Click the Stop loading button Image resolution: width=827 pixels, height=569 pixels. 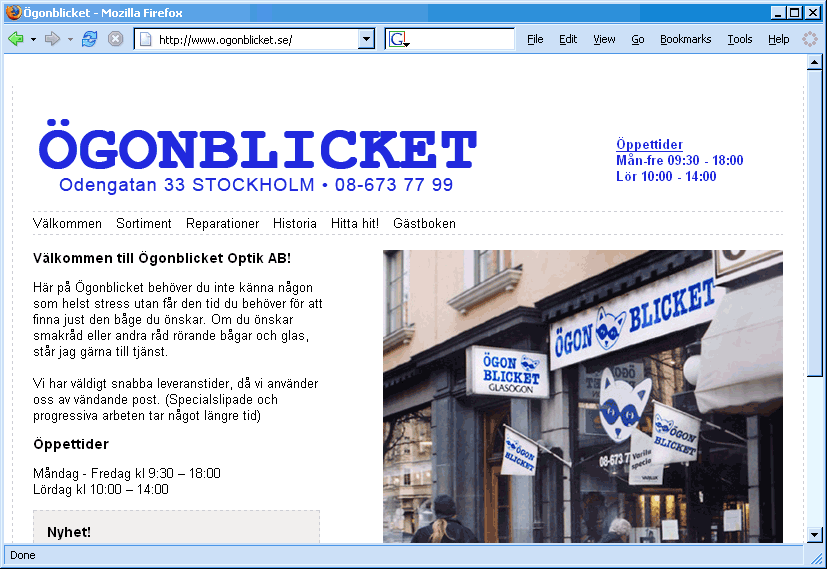coord(116,39)
